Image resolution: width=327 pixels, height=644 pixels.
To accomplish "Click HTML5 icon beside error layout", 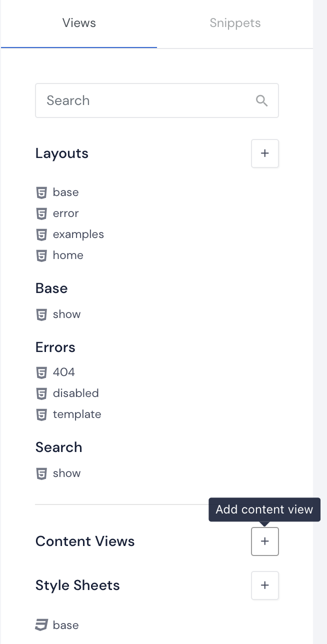I will click(x=41, y=213).
